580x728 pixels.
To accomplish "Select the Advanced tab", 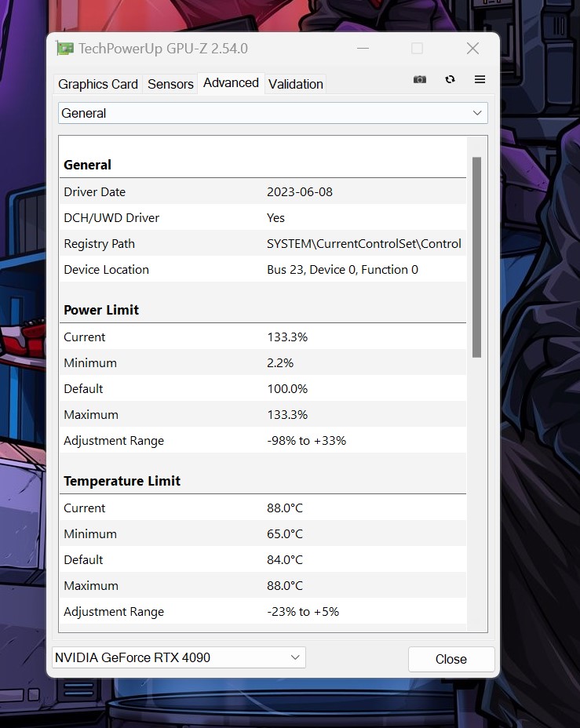I will pyautogui.click(x=231, y=83).
